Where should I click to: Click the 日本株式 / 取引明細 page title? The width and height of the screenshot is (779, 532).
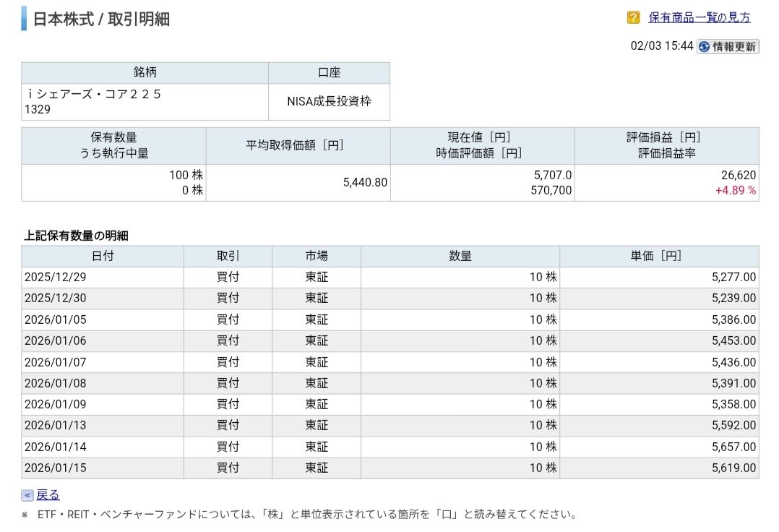tap(101, 19)
